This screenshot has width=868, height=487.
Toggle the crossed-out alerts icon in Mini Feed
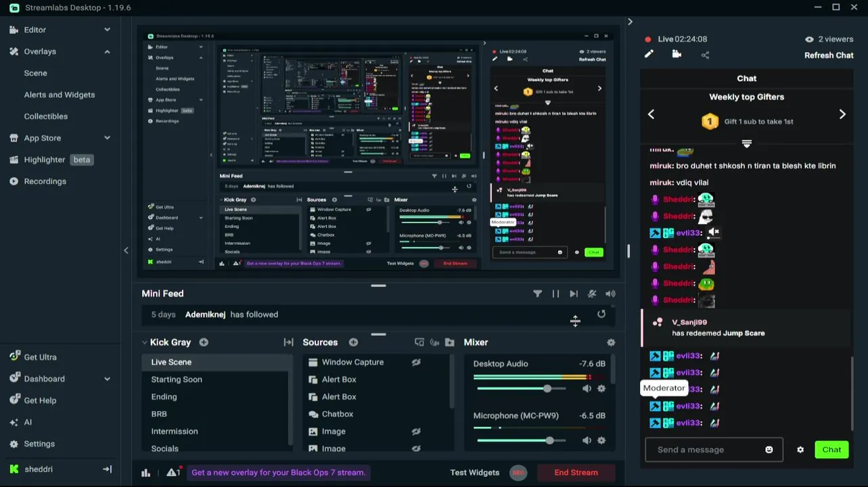click(x=592, y=294)
